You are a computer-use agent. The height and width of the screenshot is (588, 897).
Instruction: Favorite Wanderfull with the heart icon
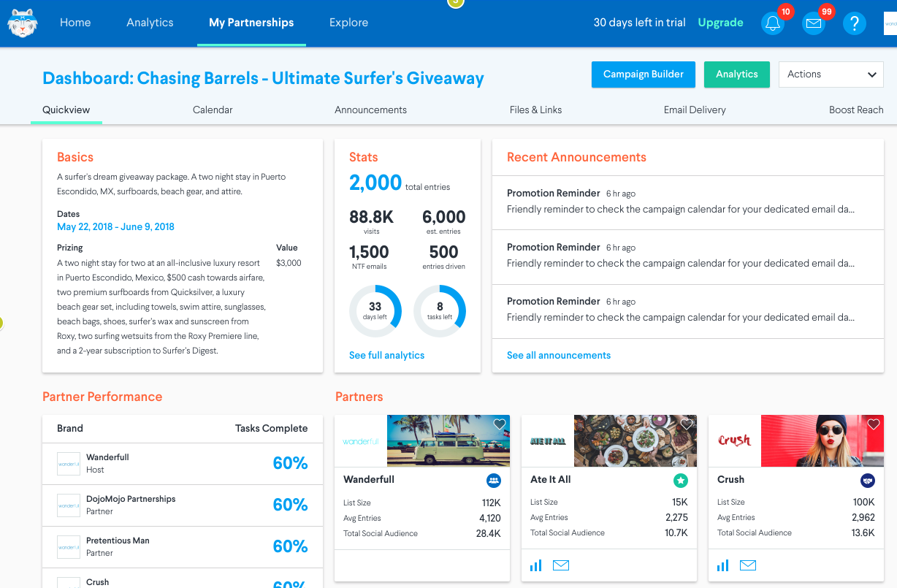(x=500, y=424)
